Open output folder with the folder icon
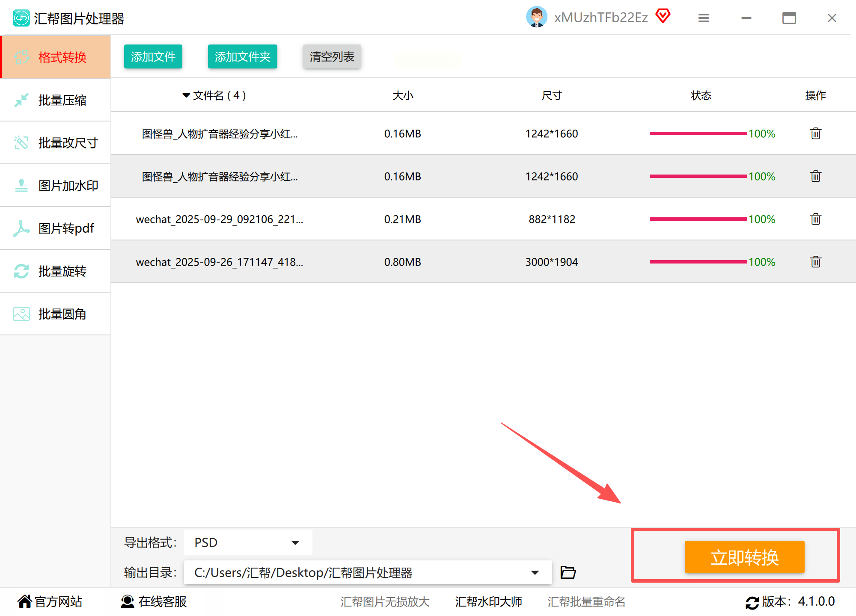 (x=568, y=572)
